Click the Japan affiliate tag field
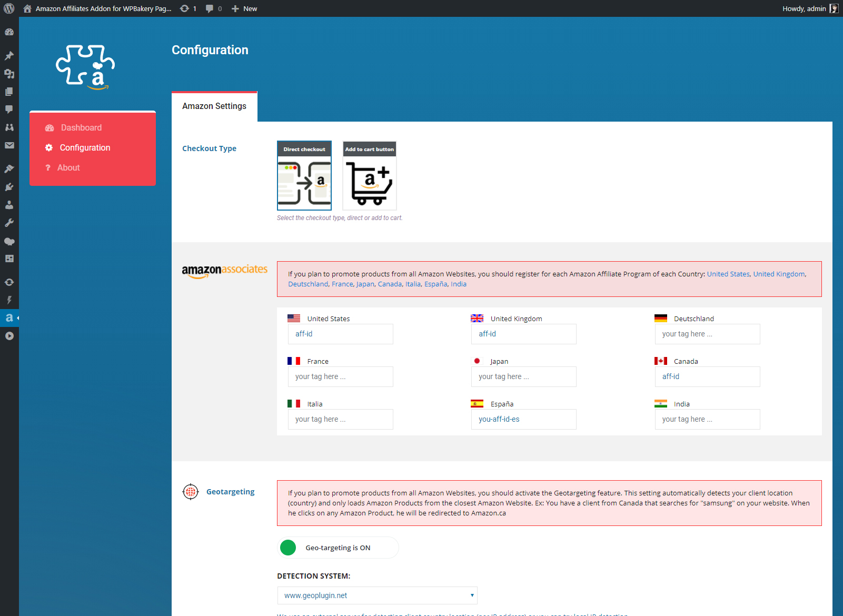 (524, 376)
